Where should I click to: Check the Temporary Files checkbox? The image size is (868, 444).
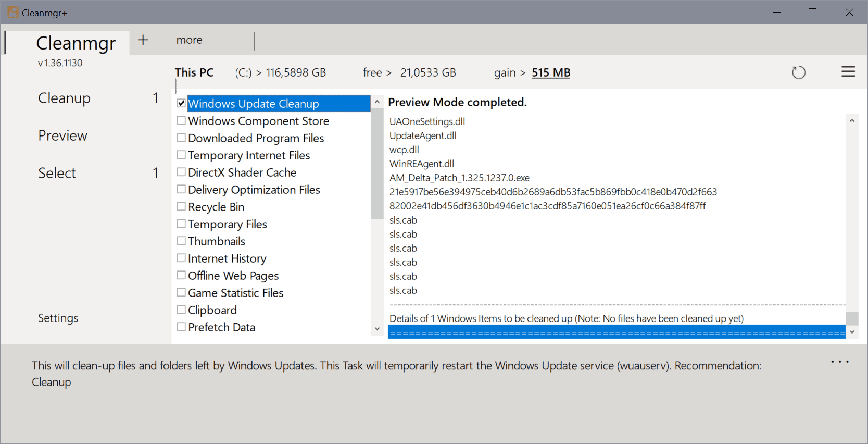coord(181,224)
